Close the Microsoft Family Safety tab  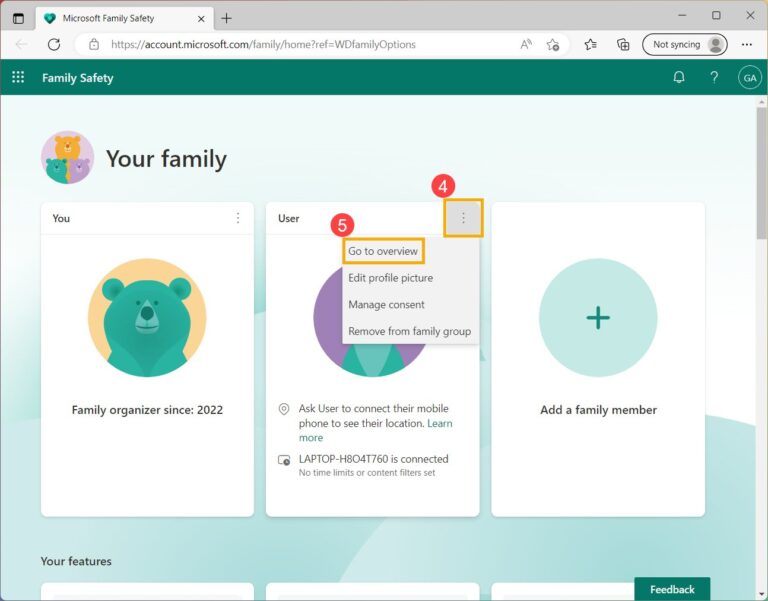[x=201, y=19]
